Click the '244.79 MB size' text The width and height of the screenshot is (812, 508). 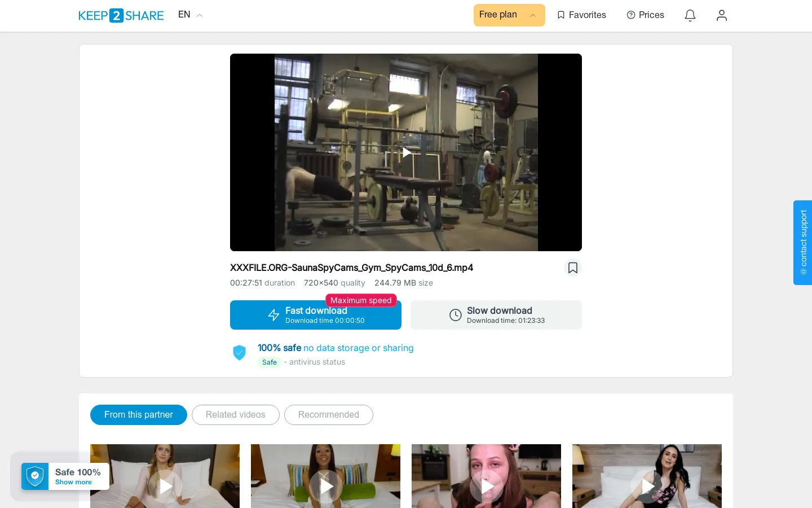tap(404, 283)
